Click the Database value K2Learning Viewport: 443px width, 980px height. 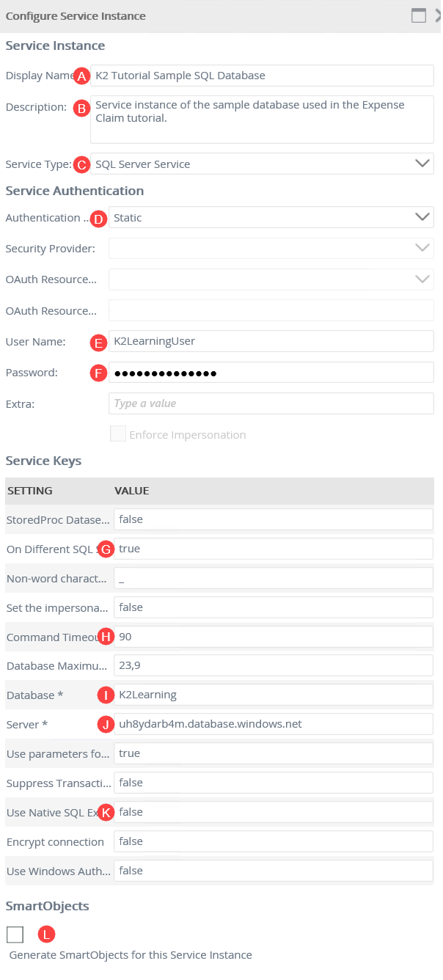[273, 695]
